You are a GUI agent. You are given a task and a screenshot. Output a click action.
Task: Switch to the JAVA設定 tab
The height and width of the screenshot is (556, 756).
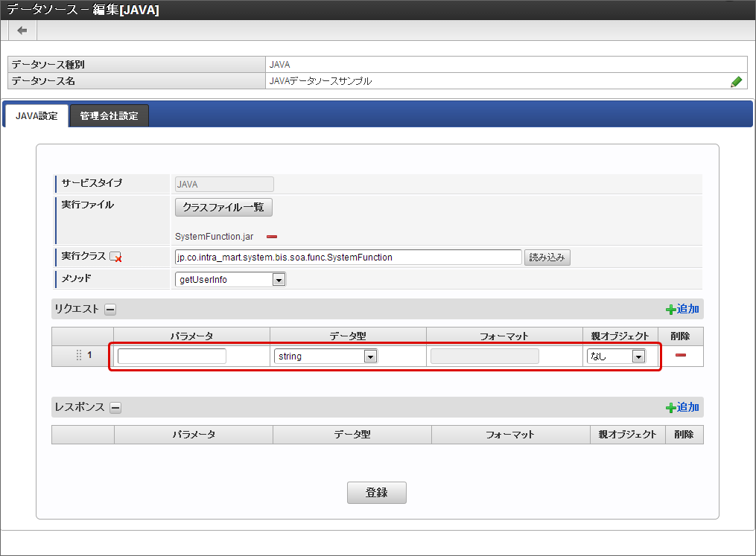(x=36, y=116)
